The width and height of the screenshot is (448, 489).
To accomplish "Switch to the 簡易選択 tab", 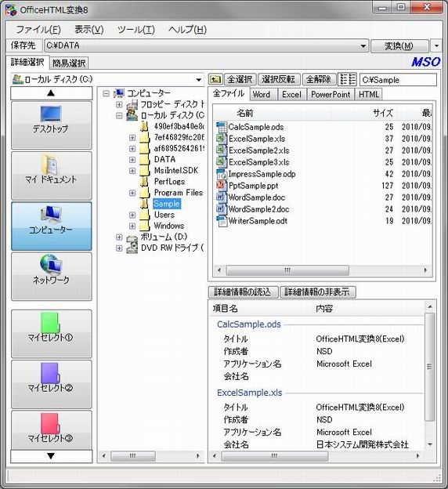I will 69,63.
